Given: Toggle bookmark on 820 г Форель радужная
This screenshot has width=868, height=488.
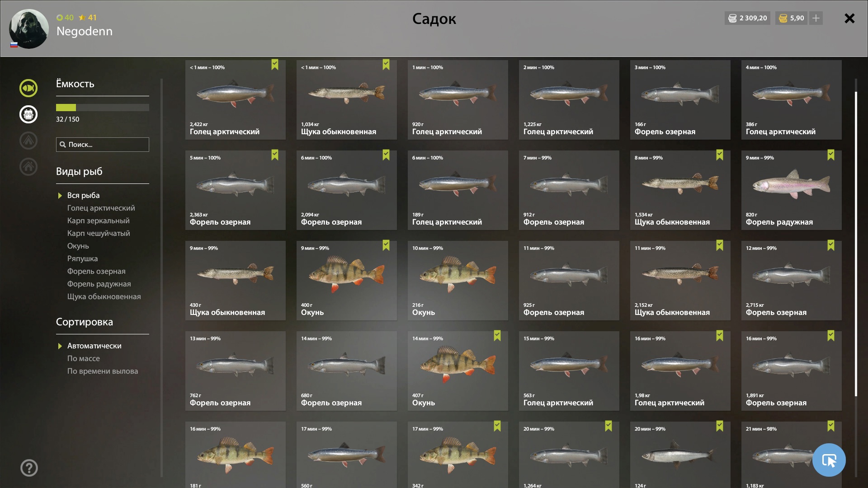Looking at the screenshot, I should coord(831,155).
